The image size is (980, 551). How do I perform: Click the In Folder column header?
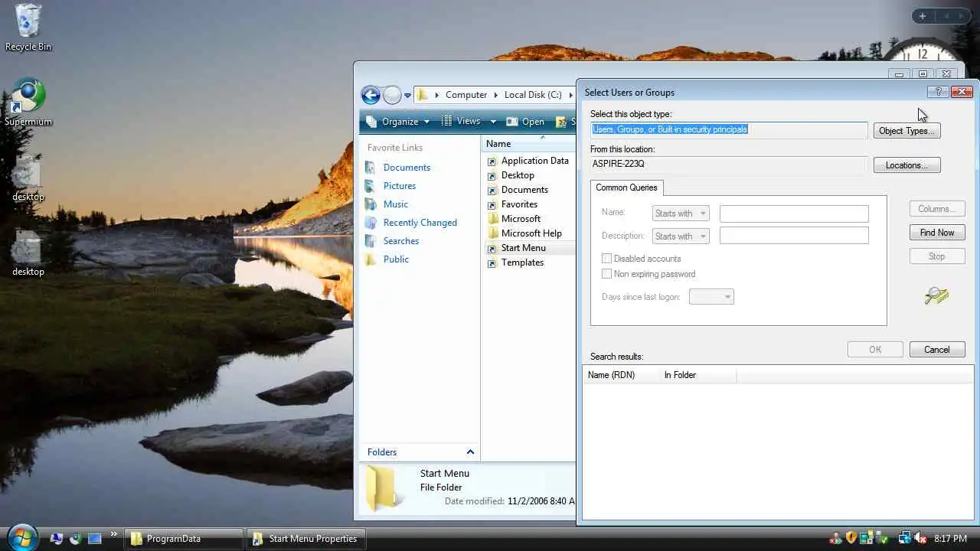click(697, 375)
